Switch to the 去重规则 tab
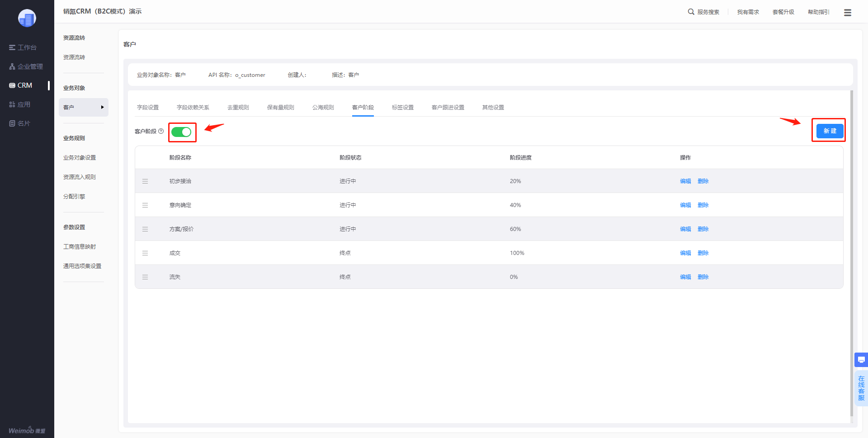This screenshot has width=868, height=438. tap(238, 108)
